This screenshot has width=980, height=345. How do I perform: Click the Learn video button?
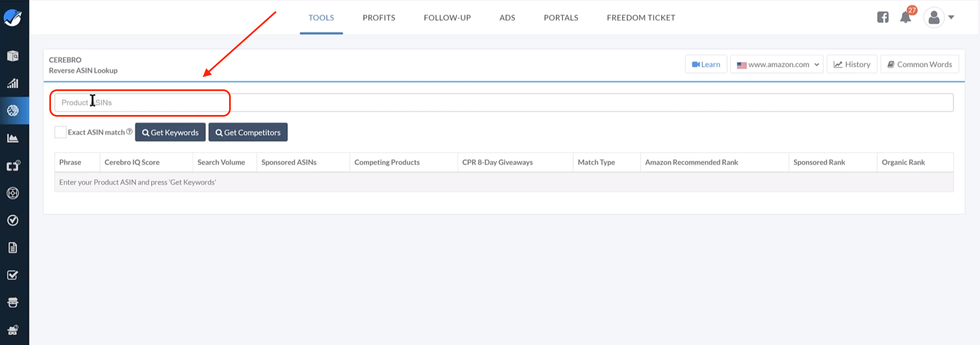coord(706,64)
